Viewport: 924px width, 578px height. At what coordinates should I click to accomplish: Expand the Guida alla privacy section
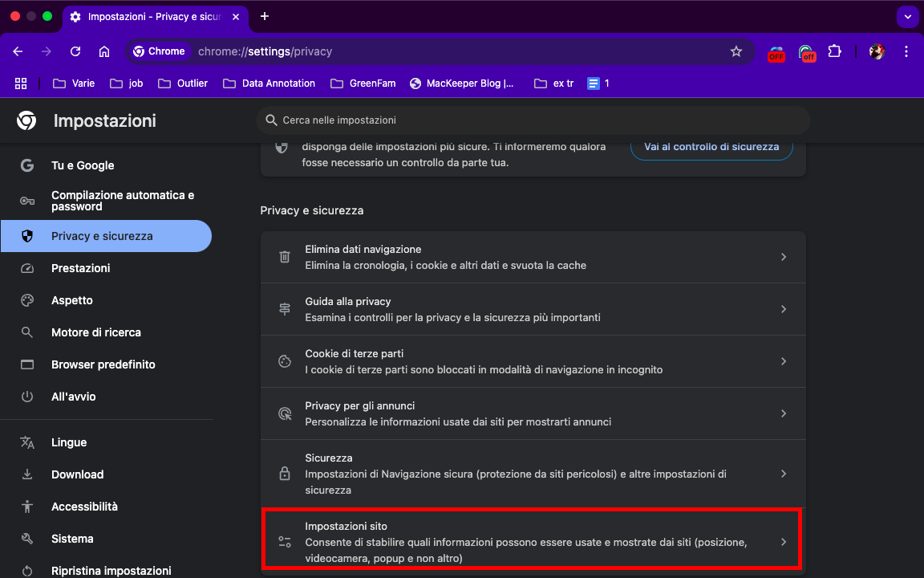532,308
